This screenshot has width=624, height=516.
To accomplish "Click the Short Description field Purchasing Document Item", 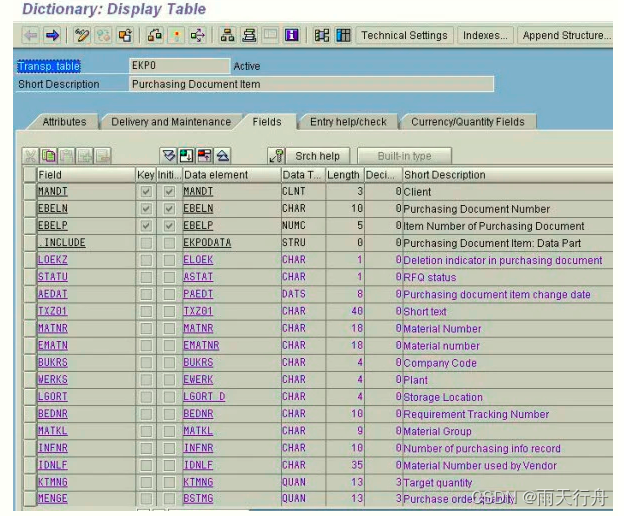I will [x=311, y=84].
